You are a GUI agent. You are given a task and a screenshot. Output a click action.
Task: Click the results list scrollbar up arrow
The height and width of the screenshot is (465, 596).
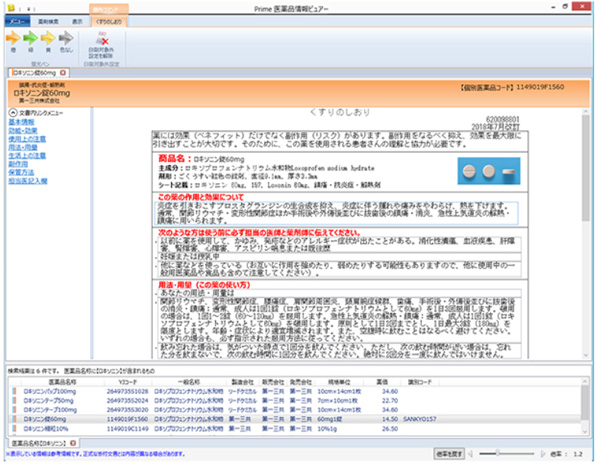point(585,381)
